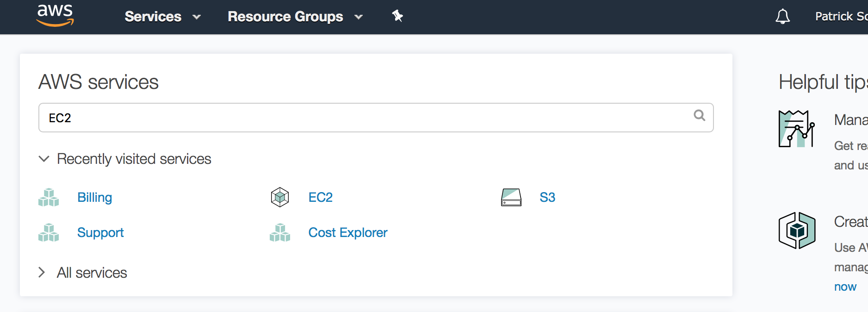The width and height of the screenshot is (868, 312).
Task: Open the Resource Groups menu
Action: (x=295, y=17)
